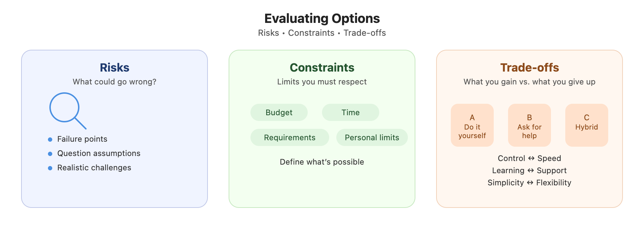Viewport: 644px width, 229px height.
Task: Select the Budget constraint pill
Action: coord(279,112)
